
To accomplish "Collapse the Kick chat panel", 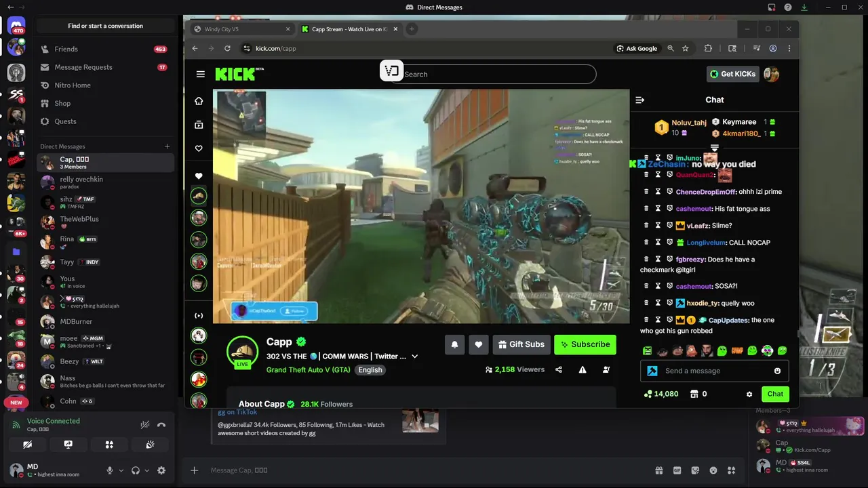I will click(x=639, y=100).
